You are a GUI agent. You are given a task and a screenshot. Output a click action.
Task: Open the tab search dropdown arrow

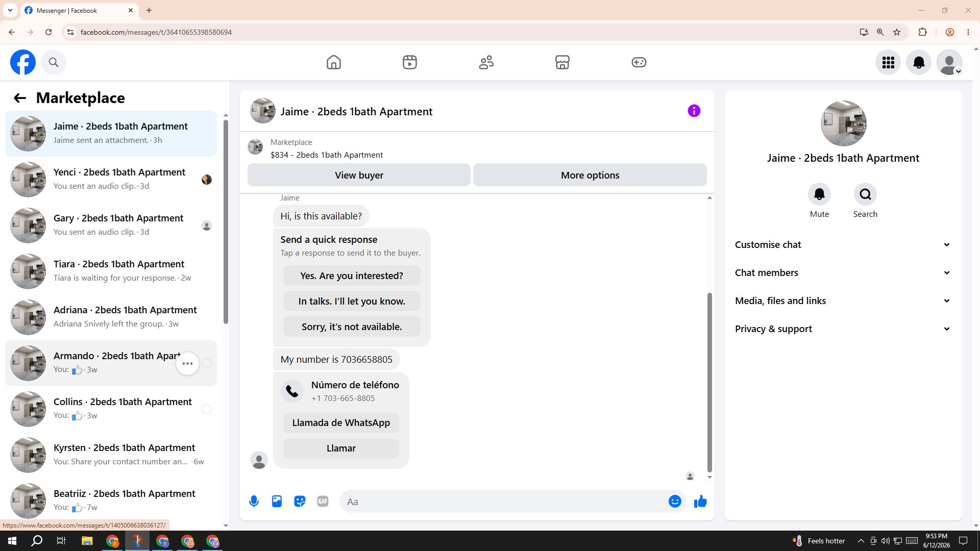click(10, 10)
